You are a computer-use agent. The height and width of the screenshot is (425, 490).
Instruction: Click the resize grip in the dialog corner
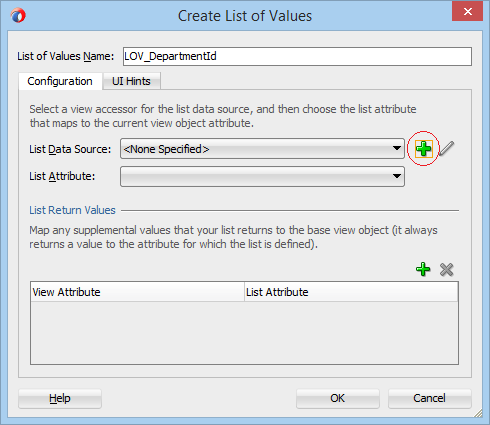(x=478, y=413)
